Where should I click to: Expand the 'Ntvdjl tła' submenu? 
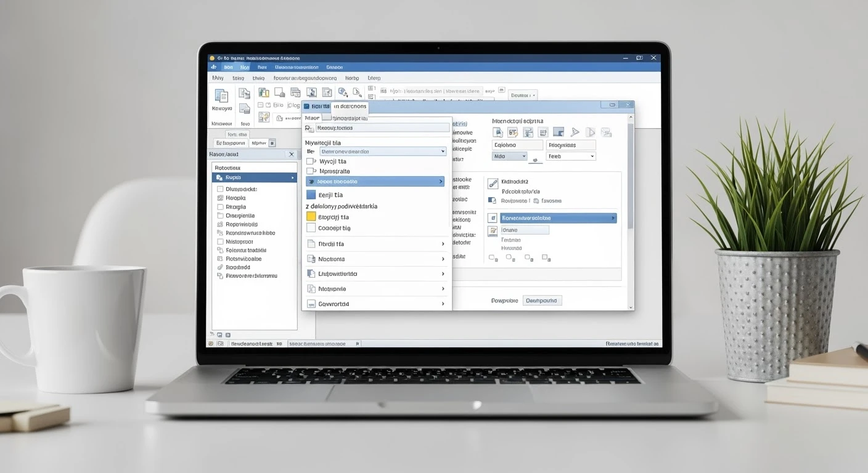coord(443,244)
